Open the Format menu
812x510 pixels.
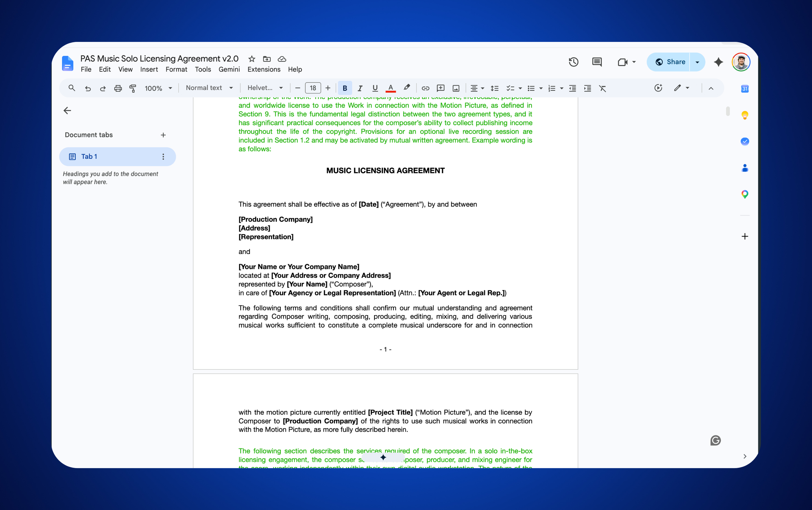176,70
